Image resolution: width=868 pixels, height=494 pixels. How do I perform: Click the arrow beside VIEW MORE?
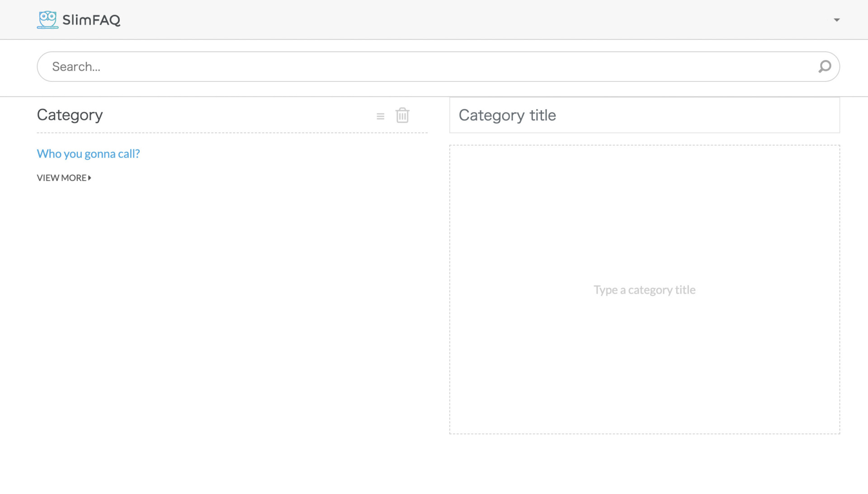pyautogui.click(x=90, y=178)
